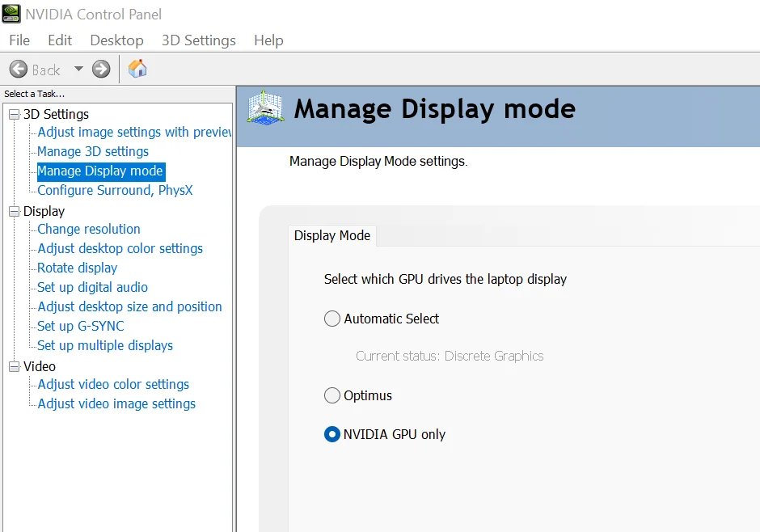Open the Back history dropdown arrow
Image resolution: width=760 pixels, height=532 pixels.
[78, 69]
